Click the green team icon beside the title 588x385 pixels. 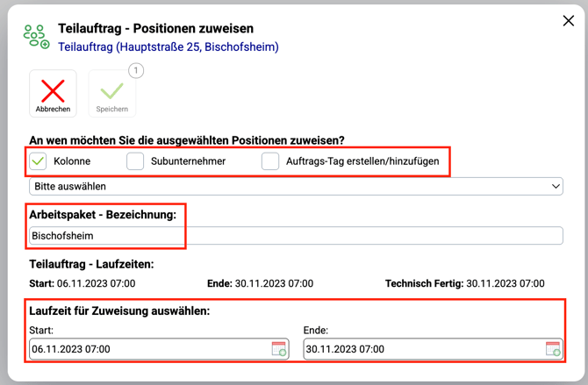[36, 36]
